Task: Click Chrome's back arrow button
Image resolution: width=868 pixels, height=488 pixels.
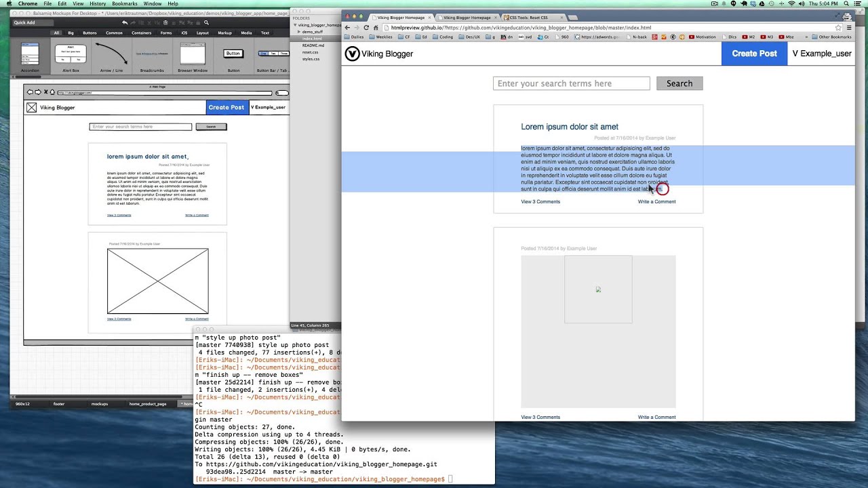Action: tap(348, 28)
